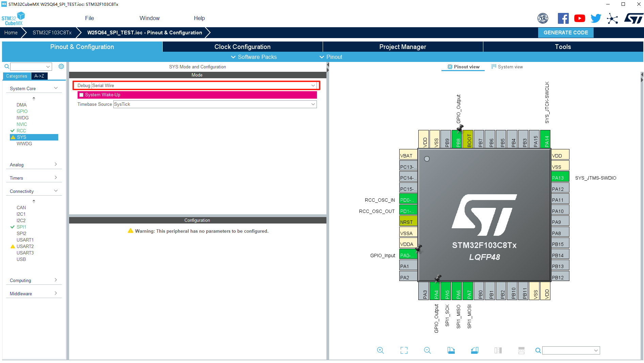
Task: Switch to A->Z listing tab
Action: pyautogui.click(x=39, y=76)
